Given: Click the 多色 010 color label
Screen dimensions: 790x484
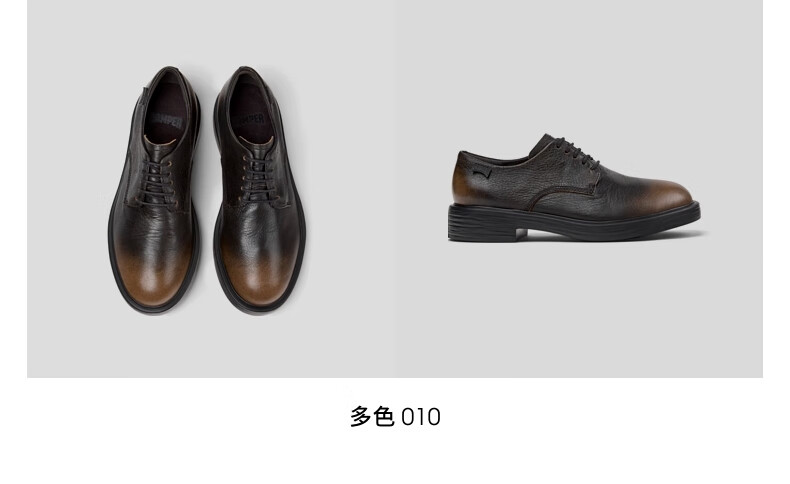Looking at the screenshot, I should coord(396,417).
